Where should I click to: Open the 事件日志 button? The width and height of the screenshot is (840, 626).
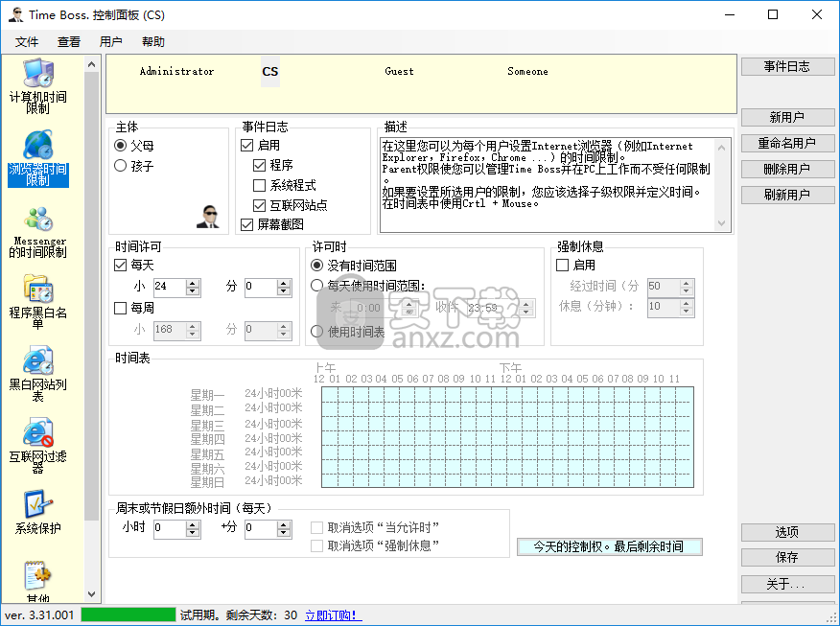point(787,67)
